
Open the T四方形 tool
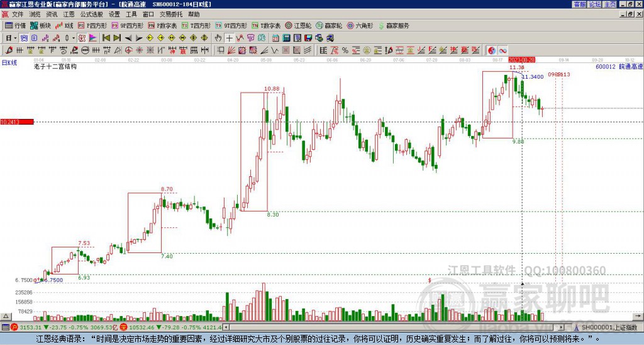pyautogui.click(x=196, y=25)
